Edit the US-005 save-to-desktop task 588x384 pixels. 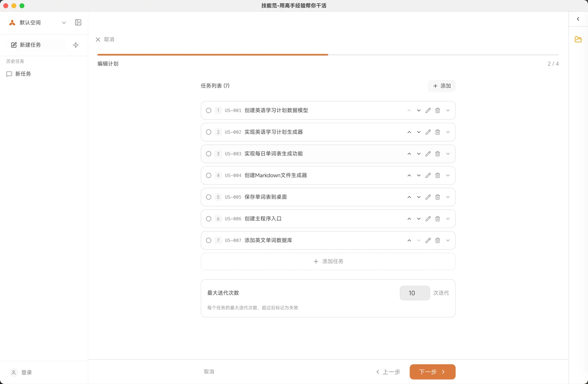pos(428,197)
